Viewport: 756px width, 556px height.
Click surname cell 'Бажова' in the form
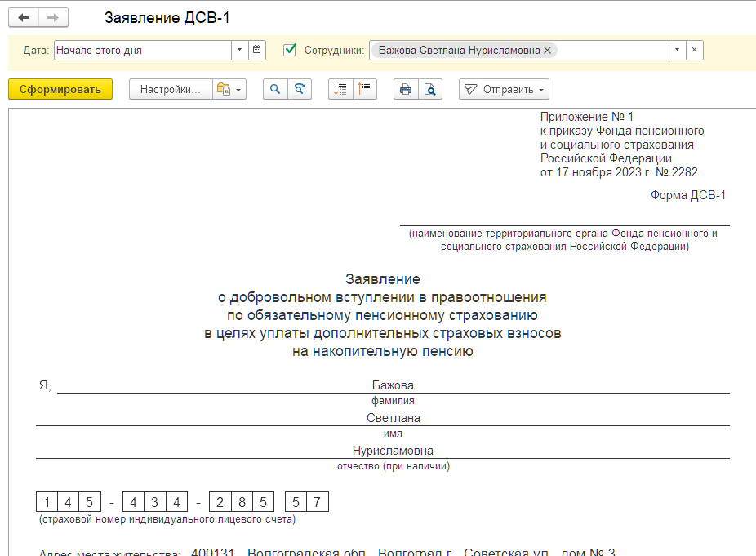(x=393, y=385)
